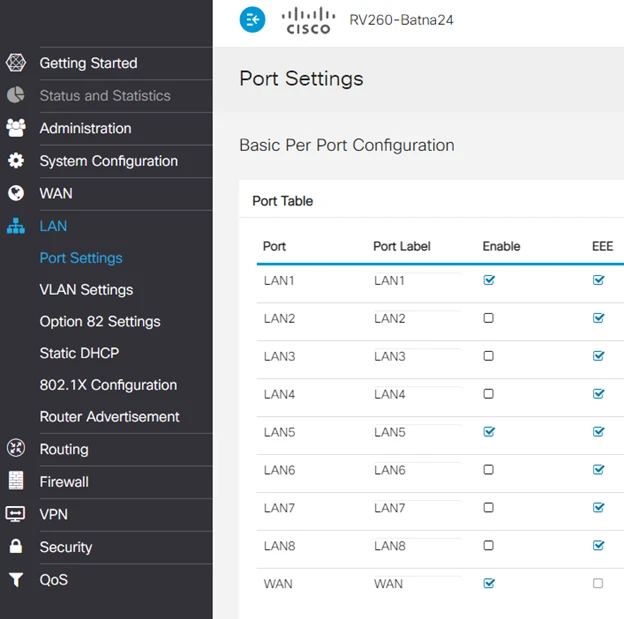Click the Cisco logo in header

[307, 20]
